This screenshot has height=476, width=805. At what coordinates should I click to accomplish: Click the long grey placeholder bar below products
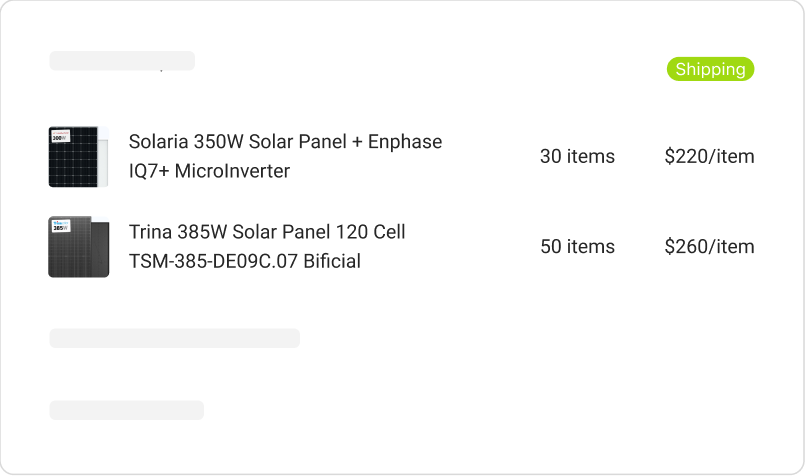click(175, 338)
